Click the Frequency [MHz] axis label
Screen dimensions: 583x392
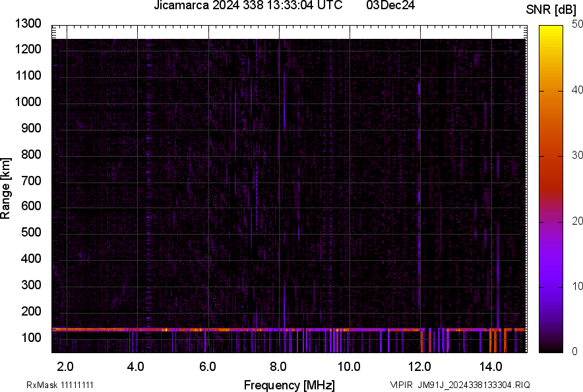(x=289, y=385)
